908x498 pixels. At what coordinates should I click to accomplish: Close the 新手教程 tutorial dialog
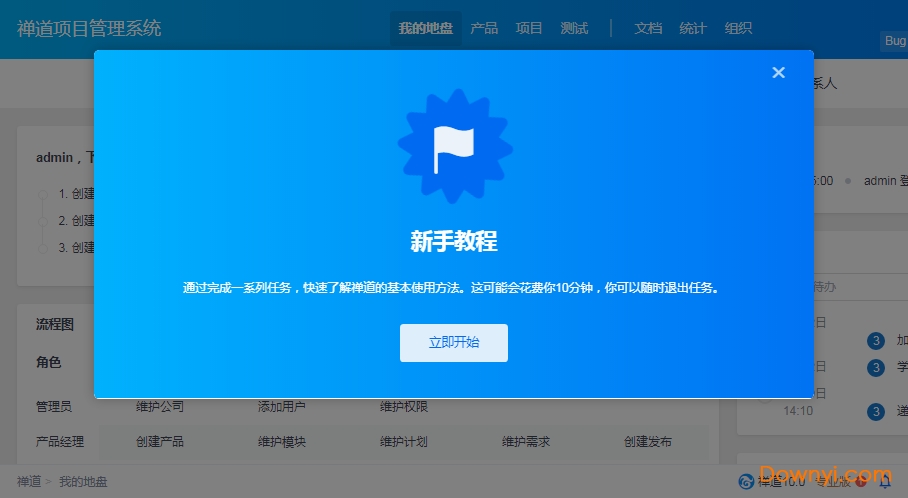click(x=778, y=72)
